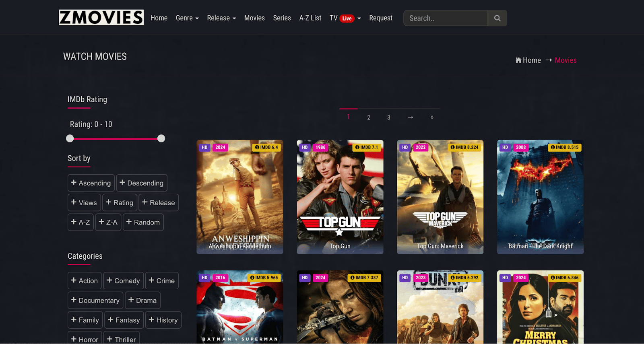Select A-Z sort order
644x344 pixels.
click(x=80, y=222)
